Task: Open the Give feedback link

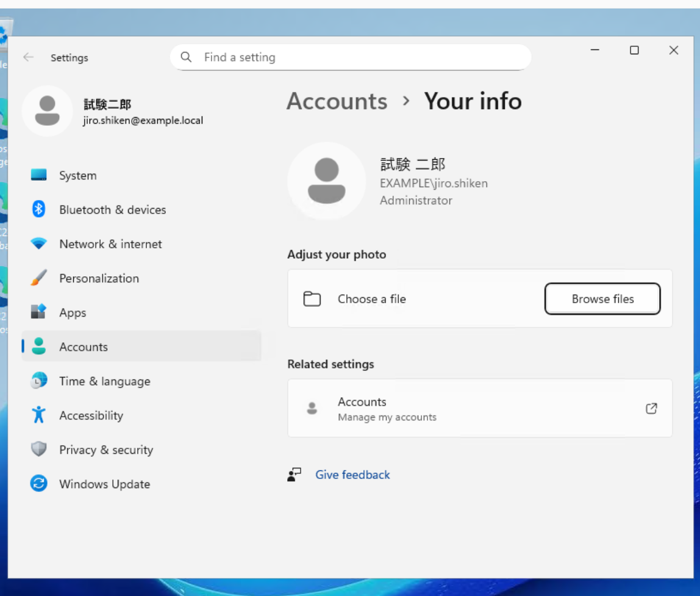Action: click(x=352, y=475)
